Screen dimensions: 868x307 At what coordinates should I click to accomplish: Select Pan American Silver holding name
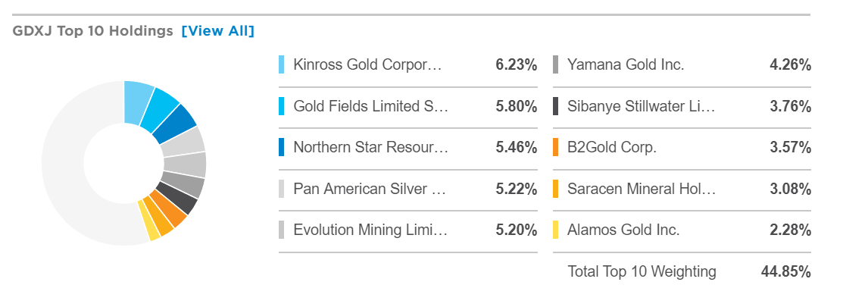tap(370, 189)
